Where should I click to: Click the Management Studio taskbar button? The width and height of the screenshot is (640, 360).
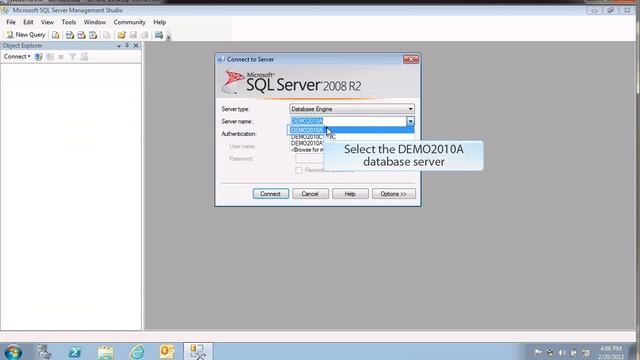[198, 352]
